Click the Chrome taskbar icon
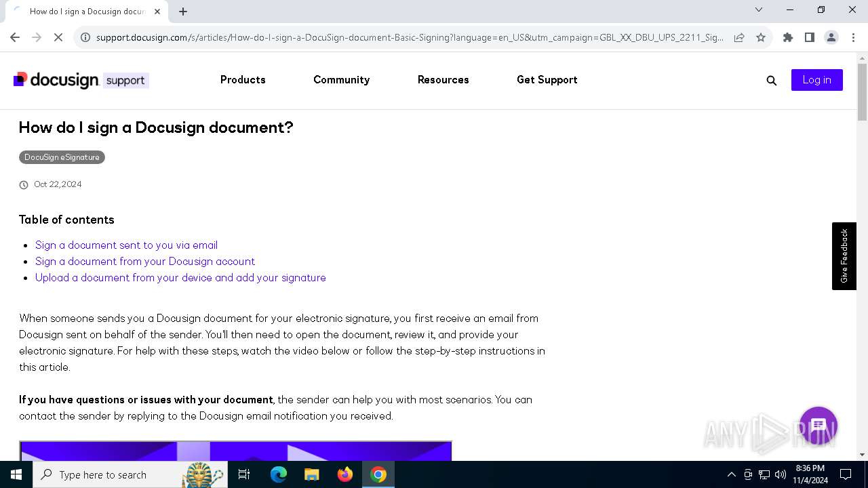Viewport: 868px width, 488px height. point(378,474)
